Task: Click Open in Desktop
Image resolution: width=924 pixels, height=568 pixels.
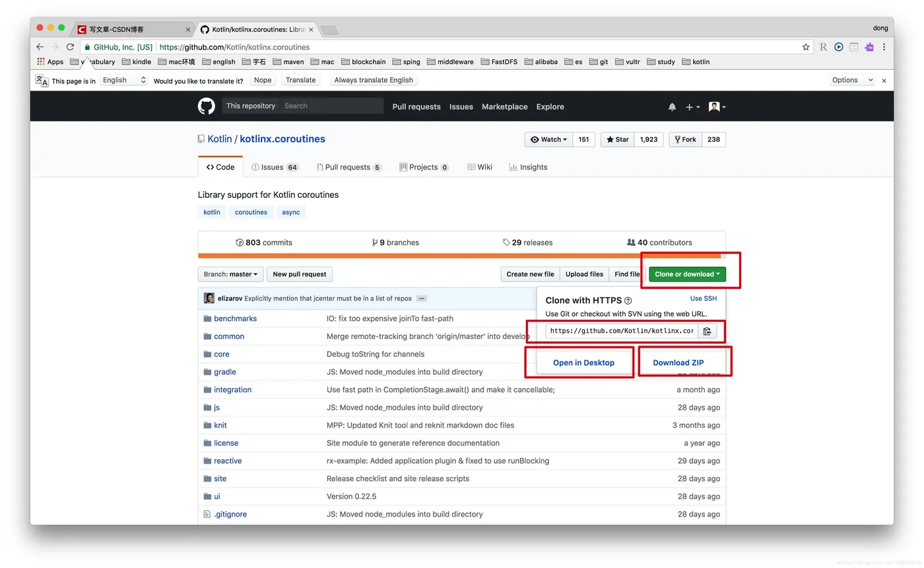Action: coord(583,363)
